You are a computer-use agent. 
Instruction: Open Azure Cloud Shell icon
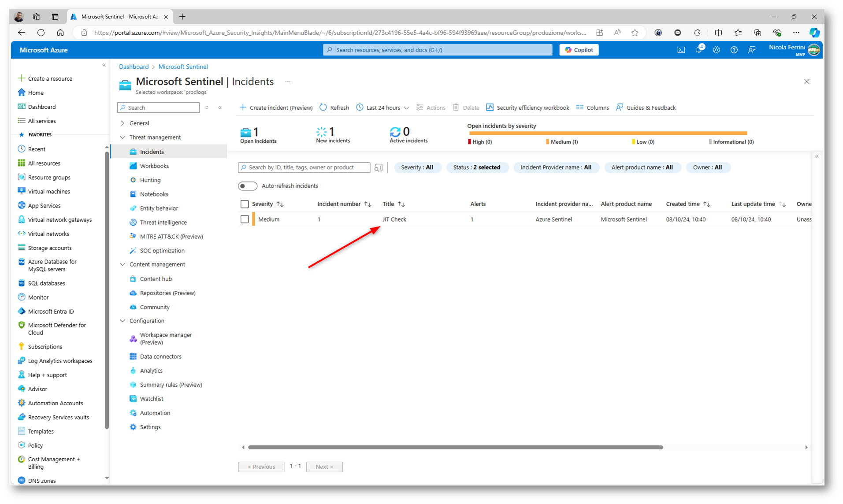coord(681,50)
